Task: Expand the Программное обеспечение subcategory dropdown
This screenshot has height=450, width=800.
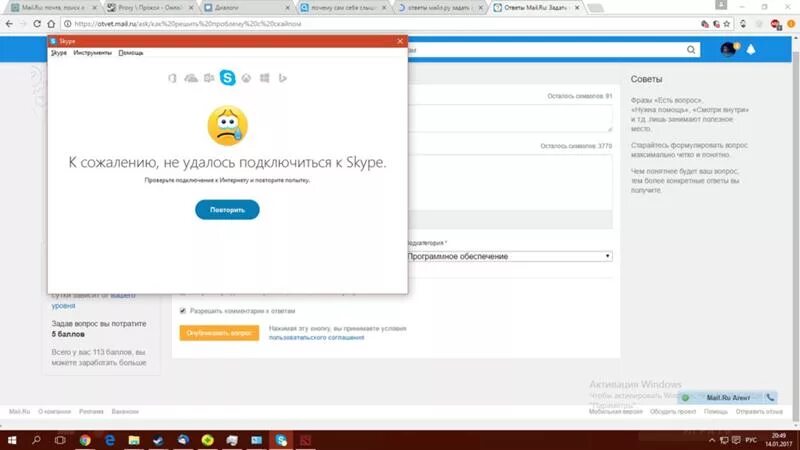Action: [x=509, y=256]
